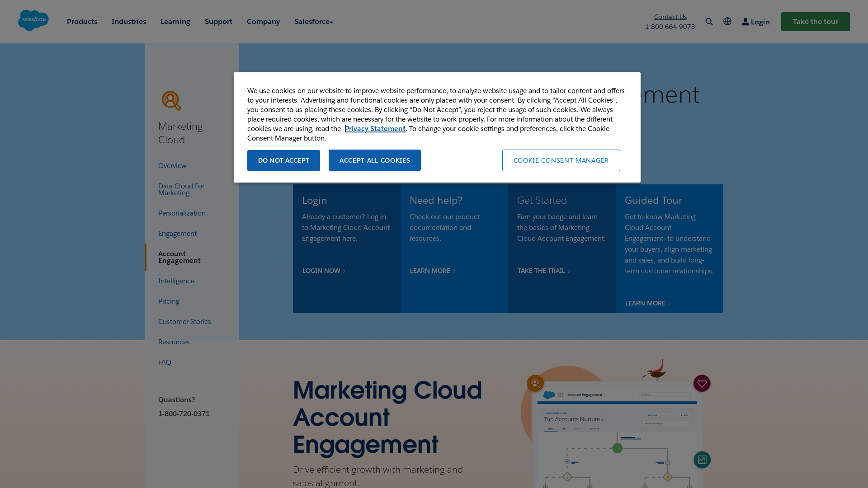Click the Salesforce cloud logo

33,20
